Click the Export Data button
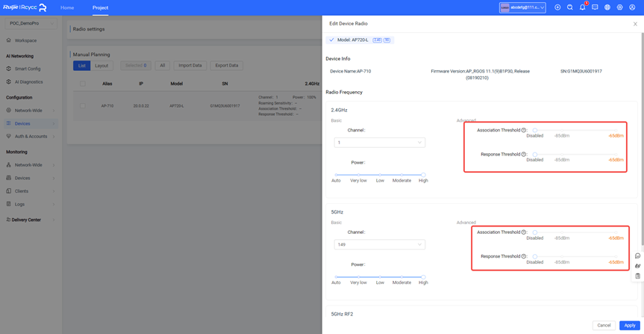The width and height of the screenshot is (644, 334). coord(227,66)
